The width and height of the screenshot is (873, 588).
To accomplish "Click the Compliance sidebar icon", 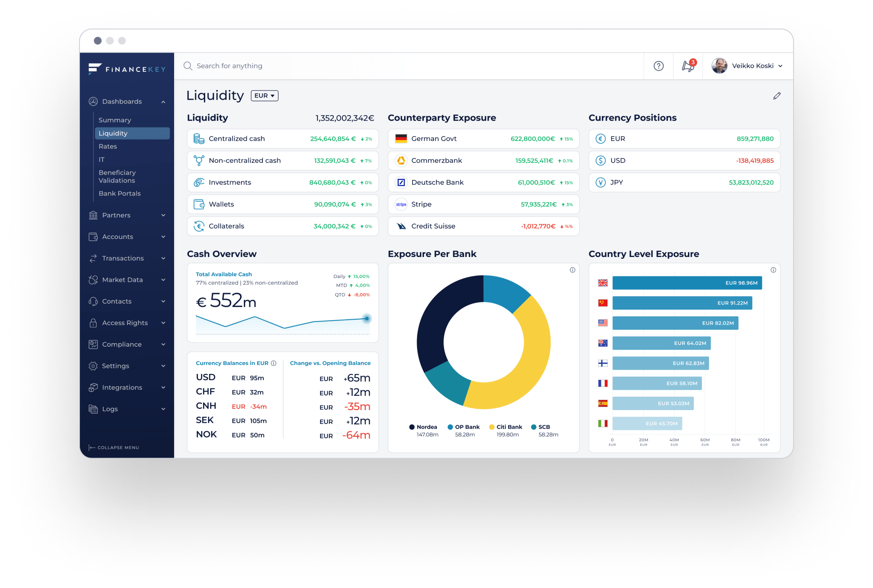I will [93, 344].
